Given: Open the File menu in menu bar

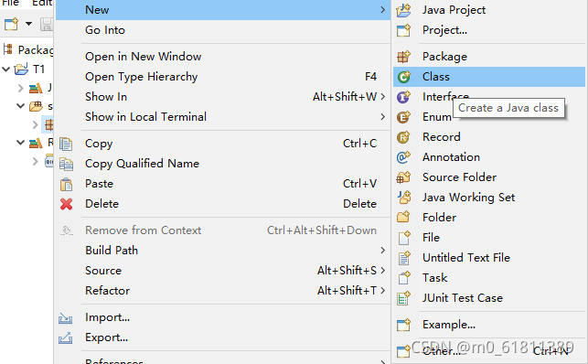Looking at the screenshot, I should pos(10,3).
